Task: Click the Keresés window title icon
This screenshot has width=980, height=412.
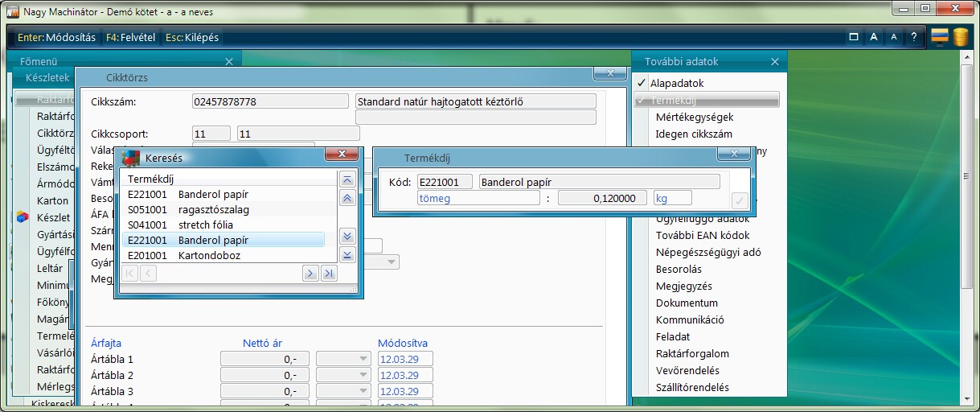Action: (x=131, y=158)
